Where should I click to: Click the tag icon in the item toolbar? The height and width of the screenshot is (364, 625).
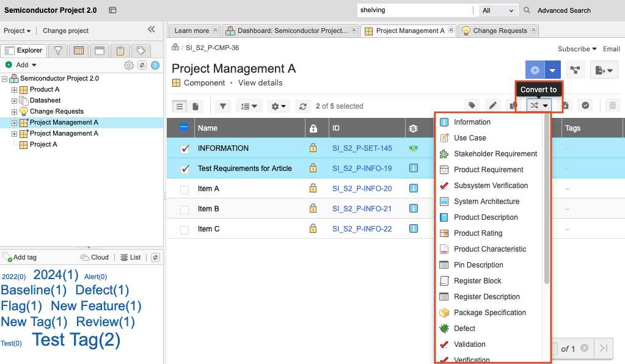pyautogui.click(x=472, y=106)
